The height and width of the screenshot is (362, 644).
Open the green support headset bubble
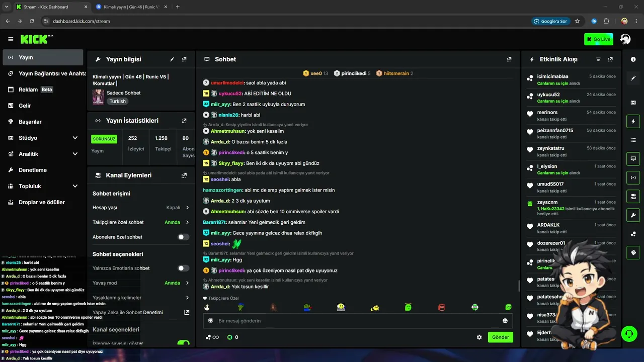click(628, 333)
